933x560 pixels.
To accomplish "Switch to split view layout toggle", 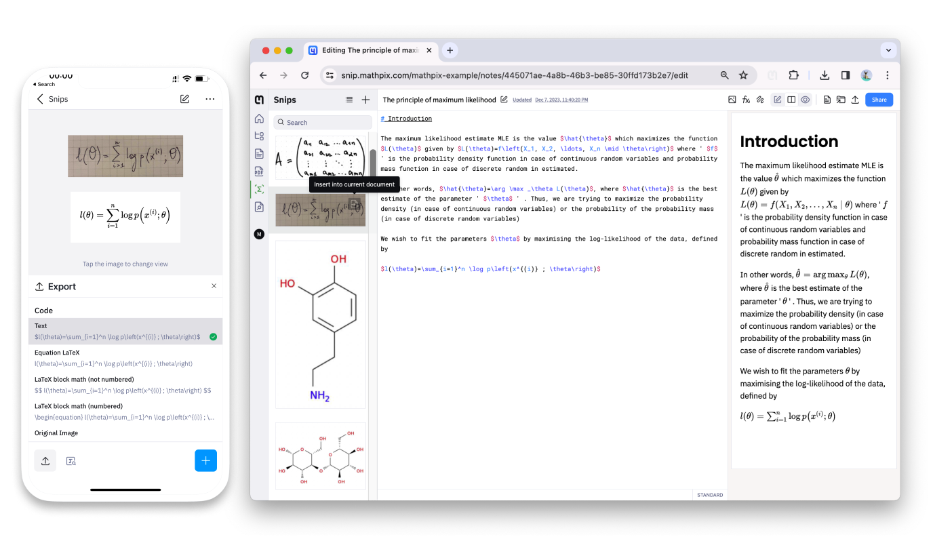I will (x=791, y=99).
